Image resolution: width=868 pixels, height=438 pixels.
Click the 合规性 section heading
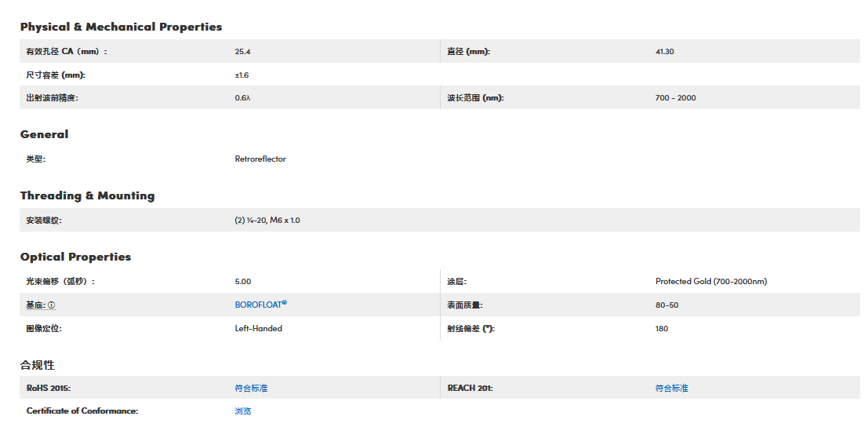(37, 365)
